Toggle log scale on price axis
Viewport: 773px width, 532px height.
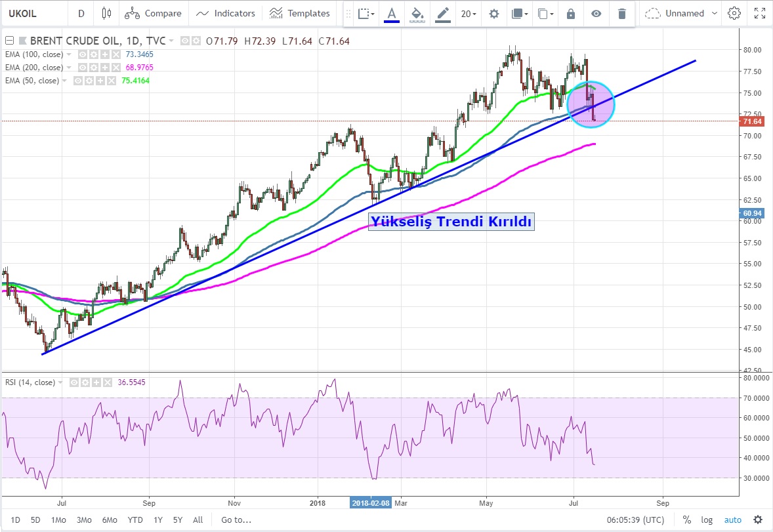point(707,520)
